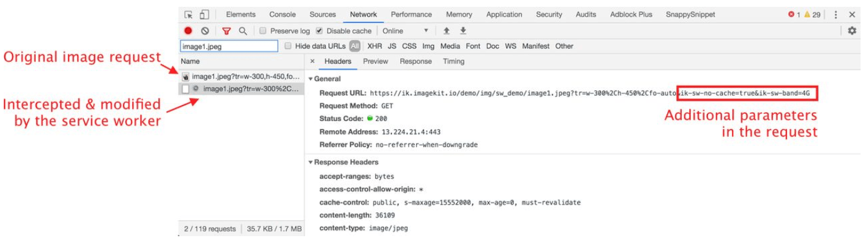Viewport: 868px width, 251px height.
Task: Switch to the Console panel tab
Action: (x=283, y=15)
